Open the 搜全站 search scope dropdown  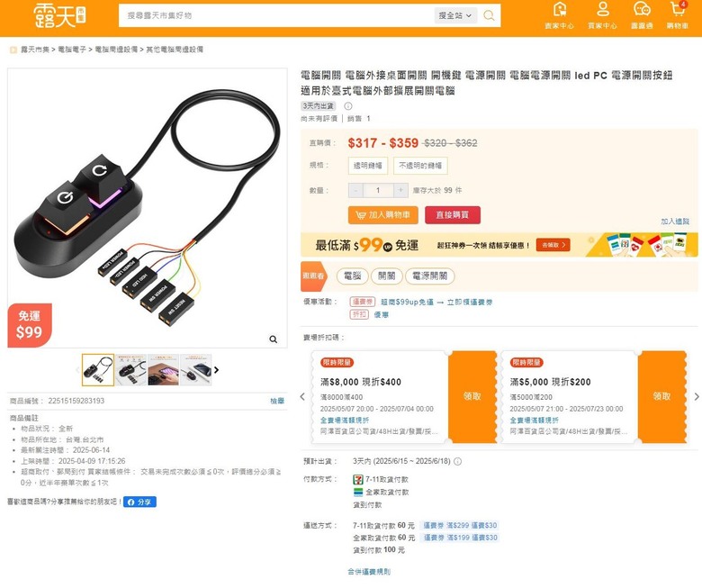(455, 15)
